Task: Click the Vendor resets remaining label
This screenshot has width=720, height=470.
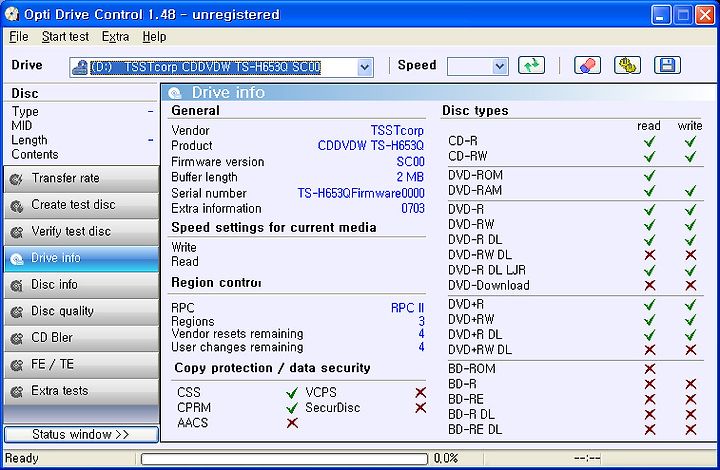Action: pyautogui.click(x=237, y=334)
